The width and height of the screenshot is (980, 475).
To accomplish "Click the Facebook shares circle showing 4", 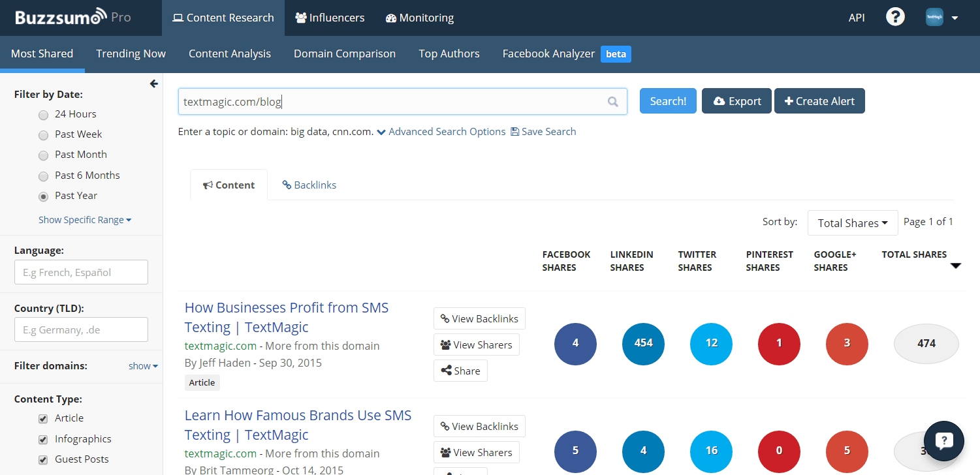I will (575, 343).
